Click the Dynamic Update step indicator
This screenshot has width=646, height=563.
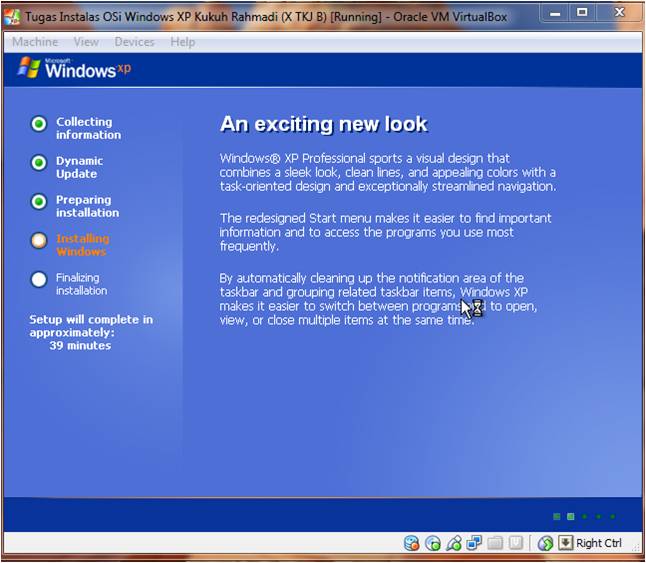click(39, 163)
